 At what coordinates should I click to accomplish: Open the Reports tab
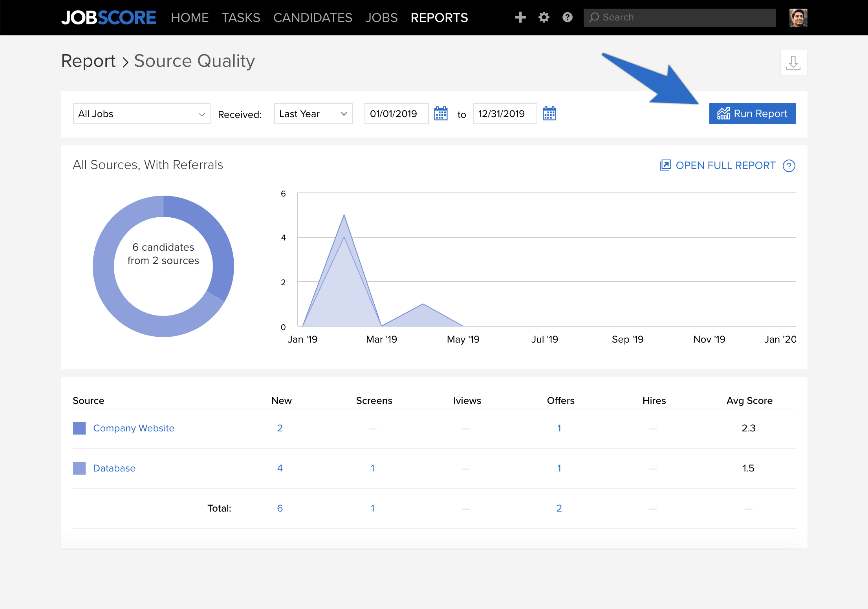click(439, 18)
